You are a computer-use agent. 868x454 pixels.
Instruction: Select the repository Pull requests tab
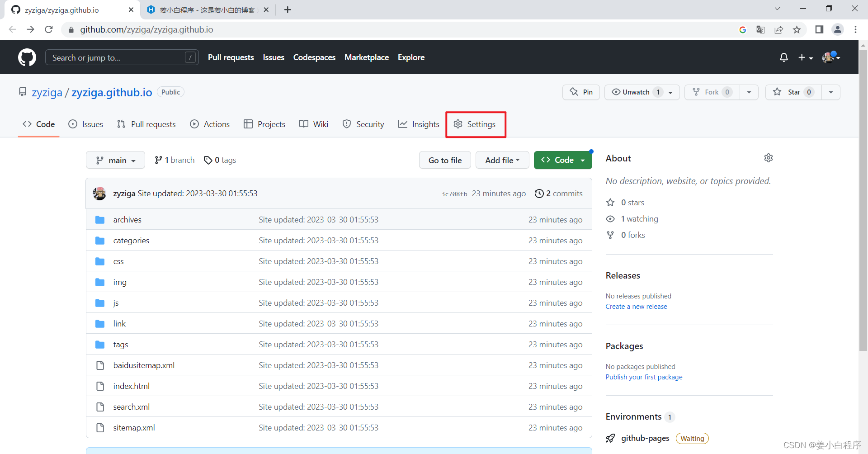tap(146, 124)
